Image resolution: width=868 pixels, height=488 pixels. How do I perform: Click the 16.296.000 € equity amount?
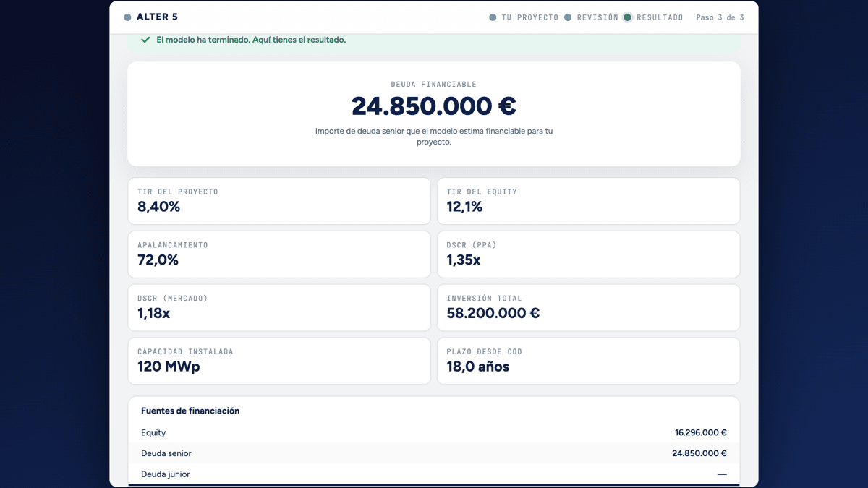[x=701, y=432]
